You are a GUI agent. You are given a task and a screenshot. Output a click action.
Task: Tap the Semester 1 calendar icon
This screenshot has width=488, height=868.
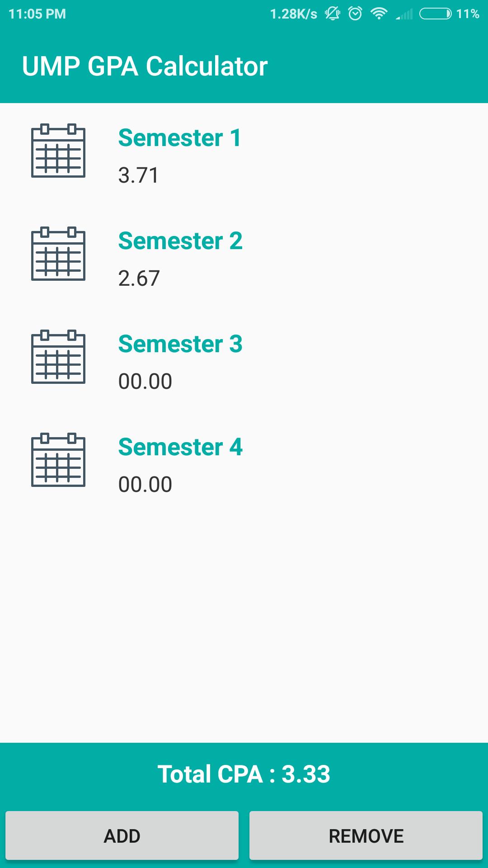click(x=58, y=151)
